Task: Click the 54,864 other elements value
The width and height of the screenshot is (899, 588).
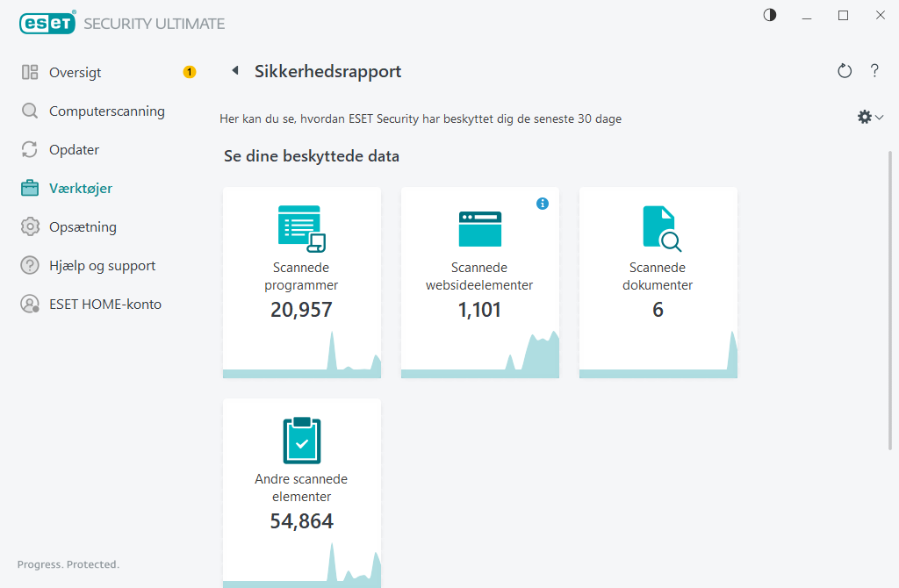Action: click(302, 521)
